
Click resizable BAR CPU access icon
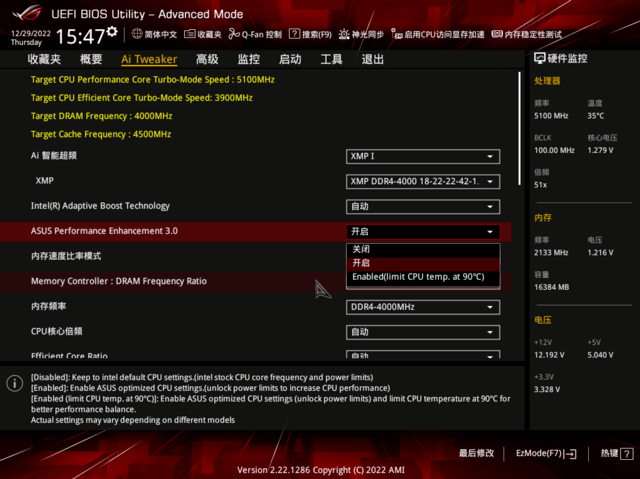(x=397, y=34)
